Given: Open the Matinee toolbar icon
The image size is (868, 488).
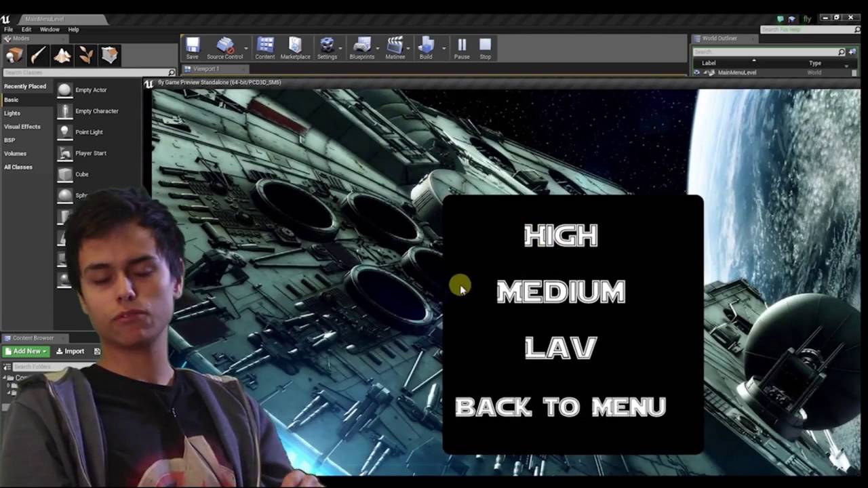Looking at the screenshot, I should click(395, 45).
